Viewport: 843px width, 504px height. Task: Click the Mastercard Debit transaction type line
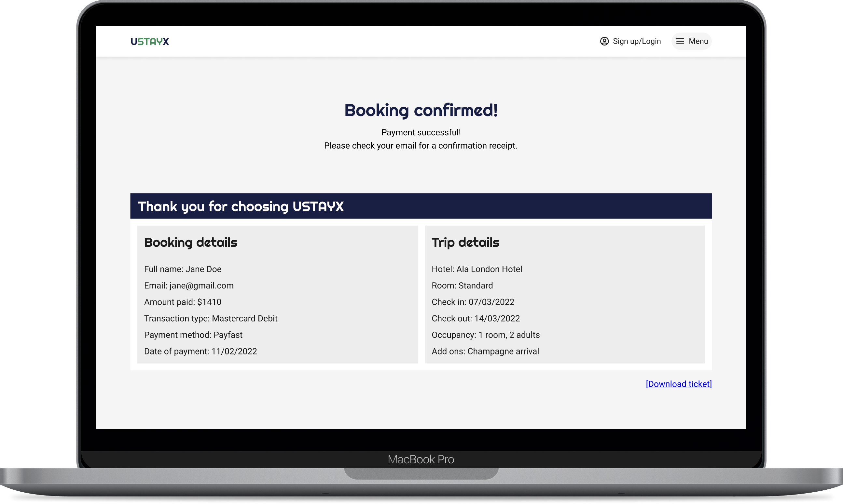(x=211, y=319)
